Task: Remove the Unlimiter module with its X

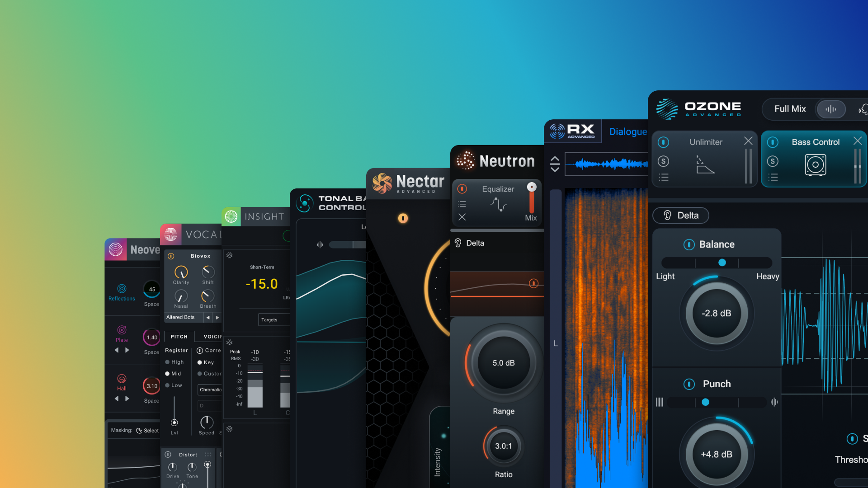Action: point(748,141)
